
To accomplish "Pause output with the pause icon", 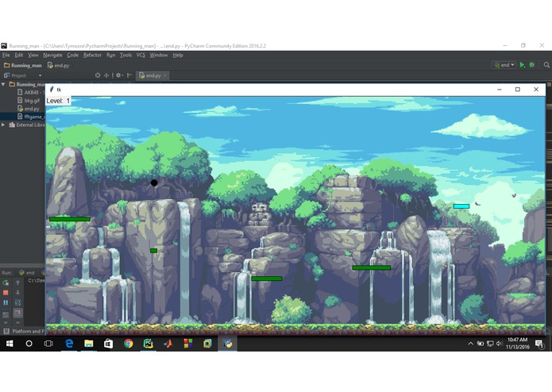I will tap(6, 302).
